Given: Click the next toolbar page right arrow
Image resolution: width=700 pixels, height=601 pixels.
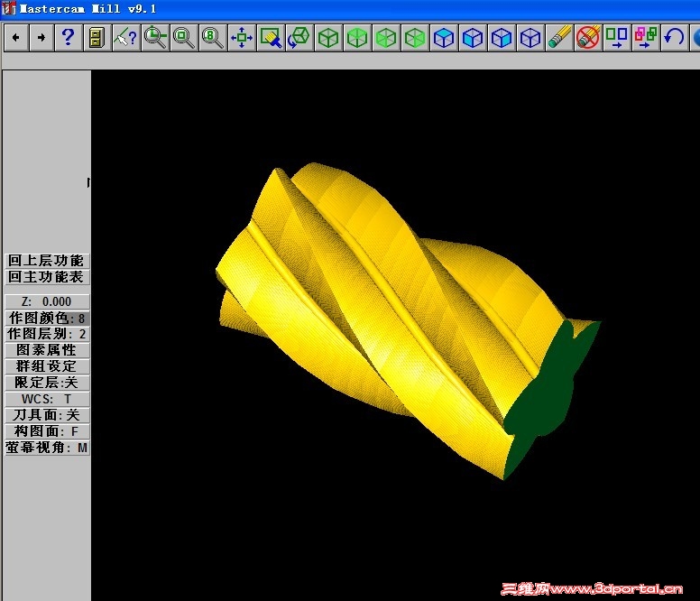Looking at the screenshot, I should 41,38.
